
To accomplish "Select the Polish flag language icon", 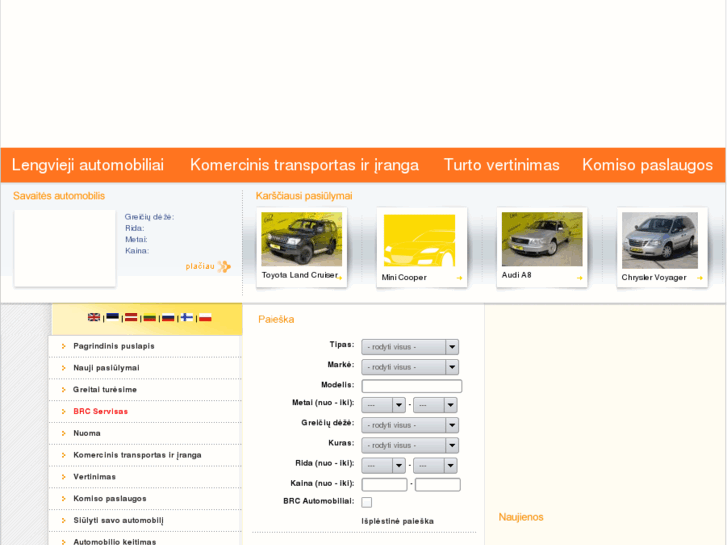I will [205, 317].
